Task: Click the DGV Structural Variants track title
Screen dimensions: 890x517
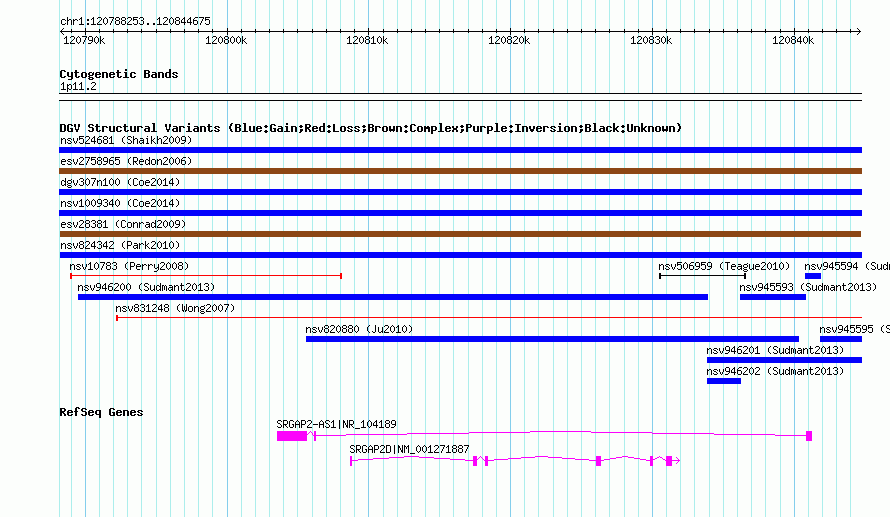Action: pos(371,128)
